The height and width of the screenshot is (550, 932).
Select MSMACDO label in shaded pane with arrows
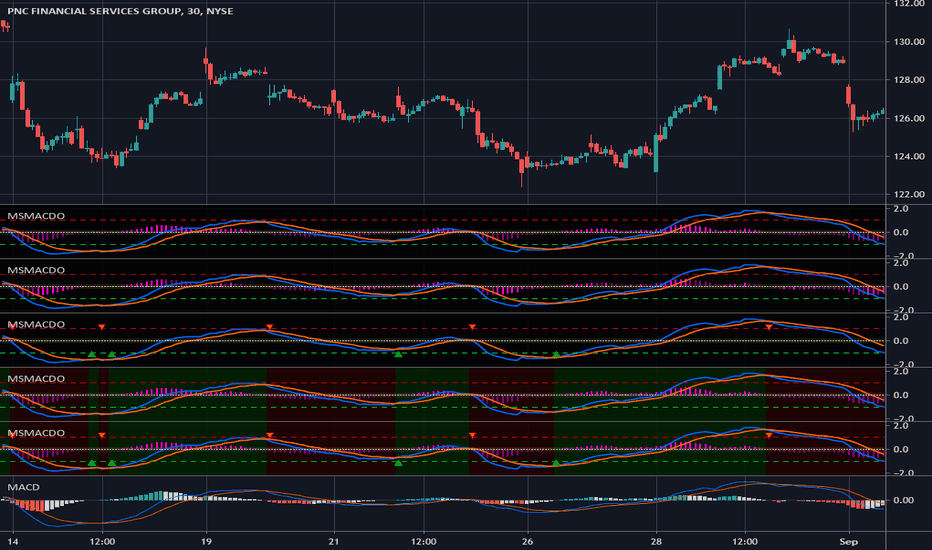36,433
